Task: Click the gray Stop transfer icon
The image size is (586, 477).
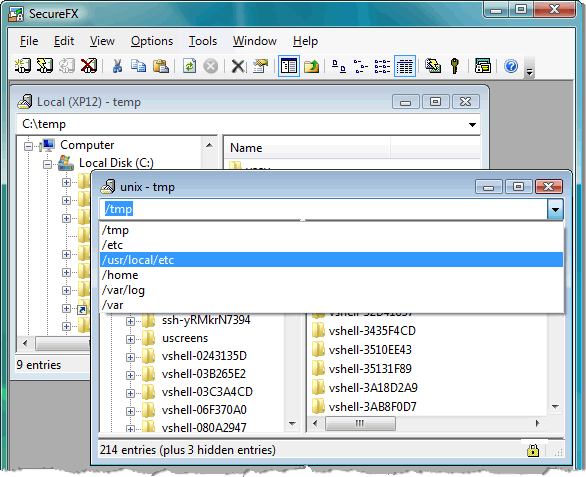Action: 211,67
